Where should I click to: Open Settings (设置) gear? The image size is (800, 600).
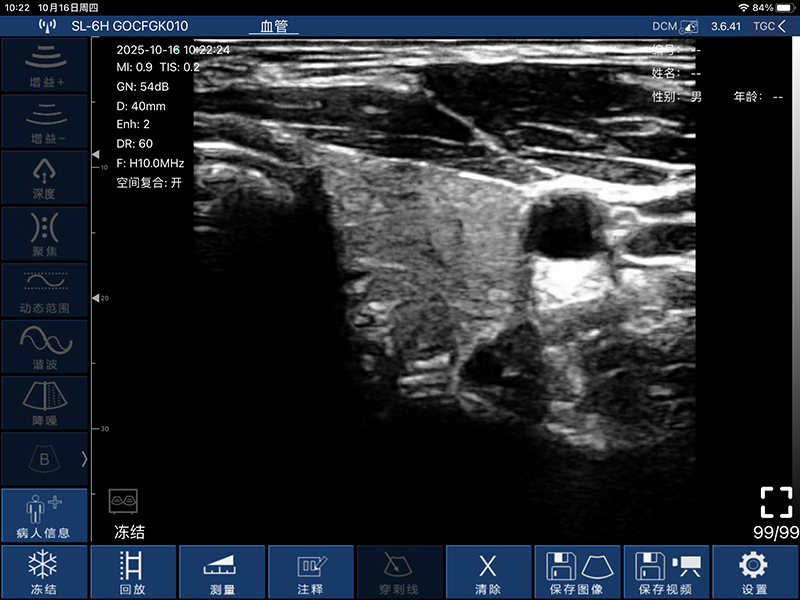point(754,572)
